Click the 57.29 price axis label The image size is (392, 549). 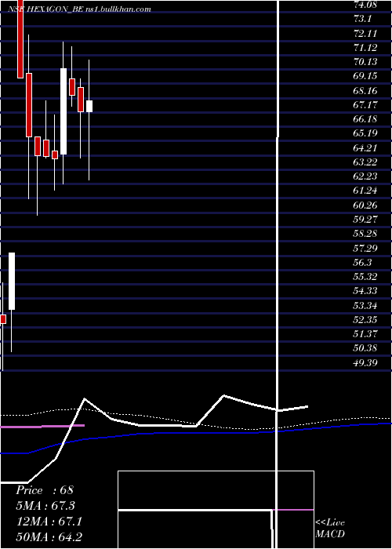tap(366, 248)
